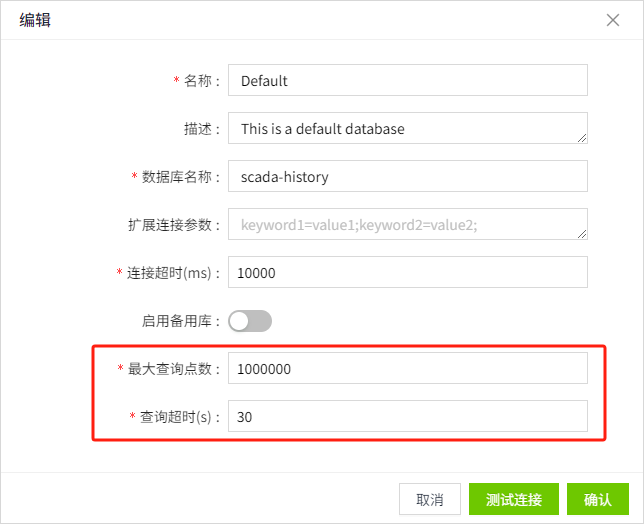The image size is (644, 524).
Task: Grab the 描述 text area resize handle
Action: coord(582,138)
